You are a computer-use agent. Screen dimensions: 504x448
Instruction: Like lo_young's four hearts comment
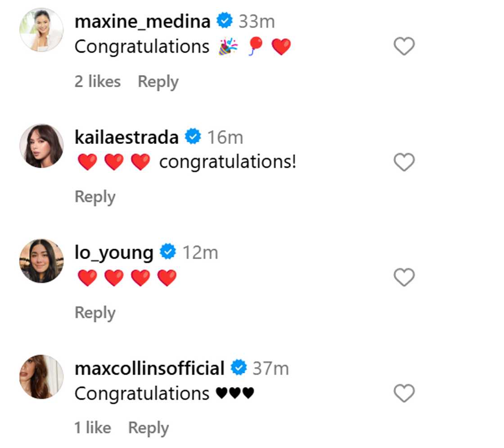click(404, 278)
